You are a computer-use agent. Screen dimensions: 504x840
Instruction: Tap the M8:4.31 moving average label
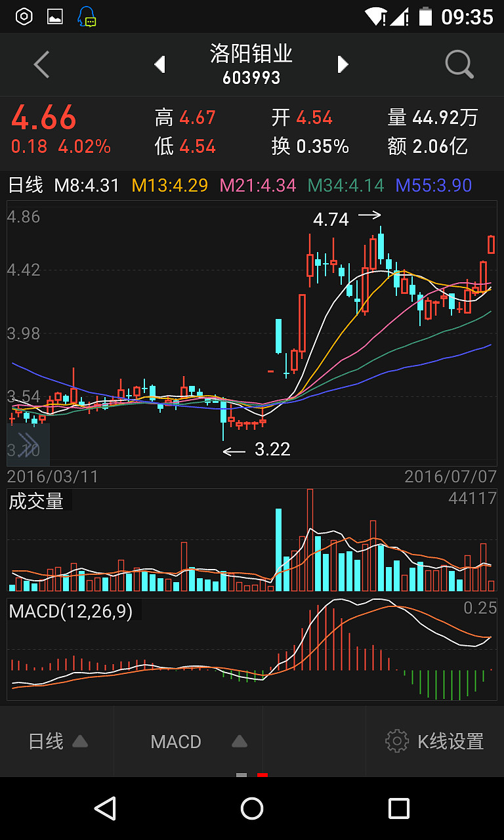87,186
